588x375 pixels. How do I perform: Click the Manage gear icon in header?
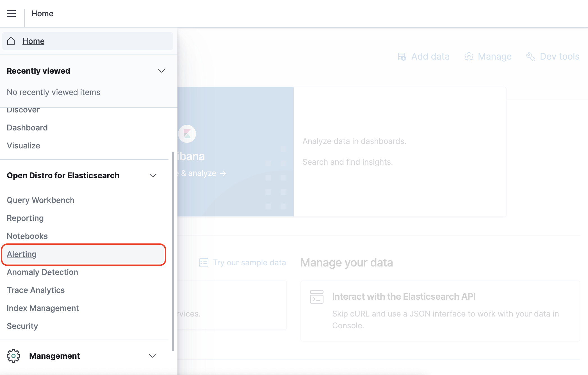point(469,57)
